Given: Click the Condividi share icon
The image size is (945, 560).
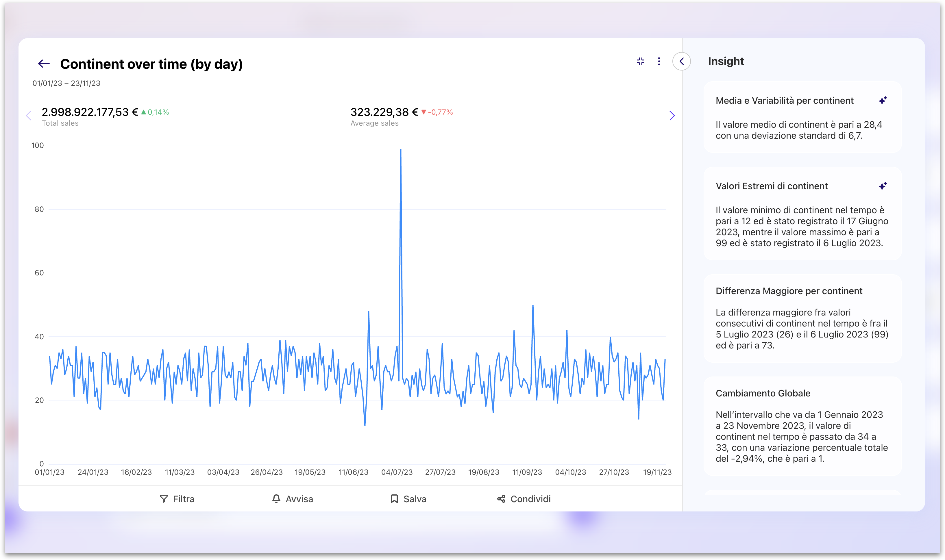Looking at the screenshot, I should pos(501,499).
